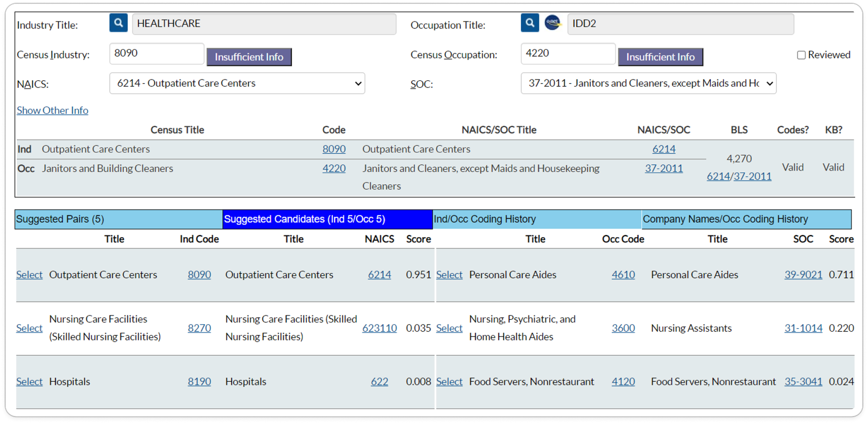Click the 0.951 score value
Screen dimensions: 868x424
418,275
